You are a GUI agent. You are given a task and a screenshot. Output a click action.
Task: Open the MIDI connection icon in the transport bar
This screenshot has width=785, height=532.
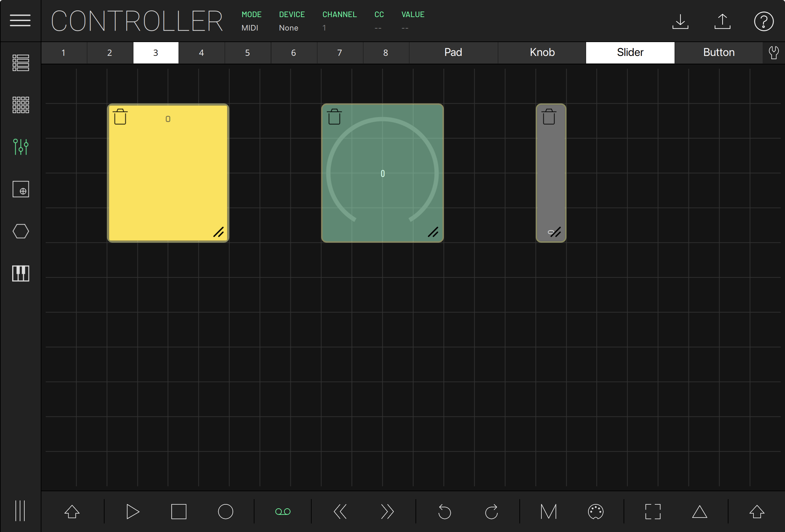click(596, 511)
